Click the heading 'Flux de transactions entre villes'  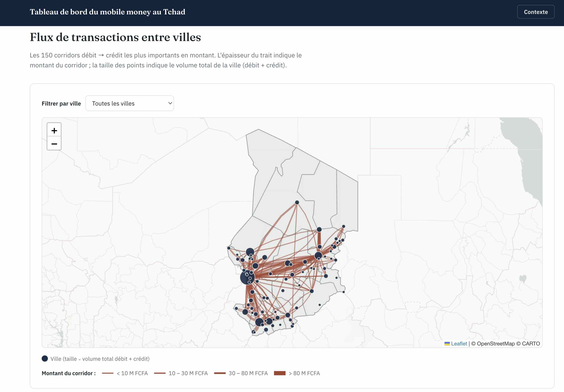(116, 37)
